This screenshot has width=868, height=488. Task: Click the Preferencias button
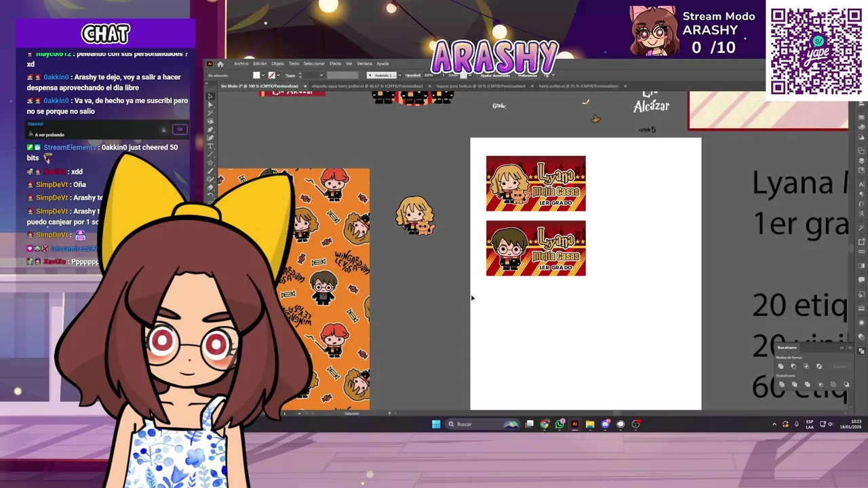[x=527, y=75]
